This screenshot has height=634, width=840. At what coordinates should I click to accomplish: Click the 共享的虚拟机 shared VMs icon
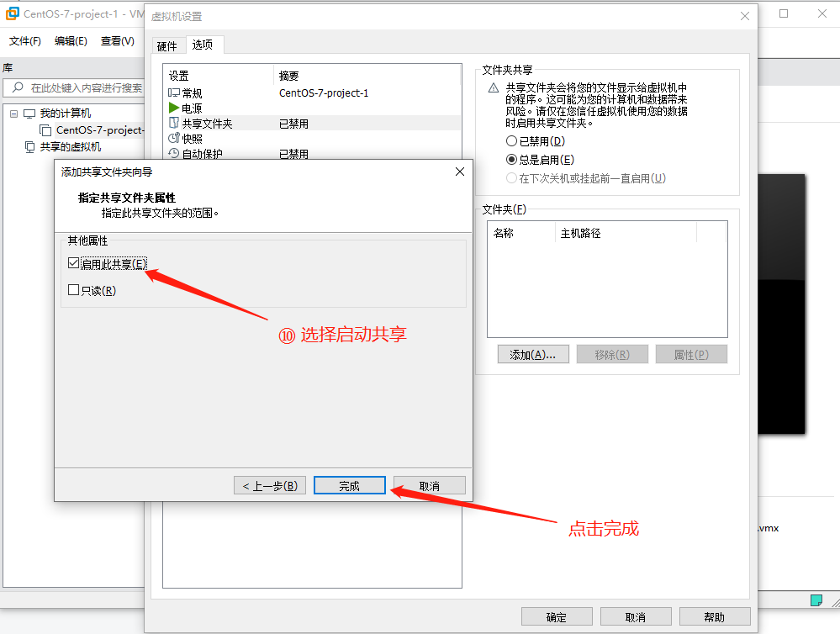click(x=28, y=147)
